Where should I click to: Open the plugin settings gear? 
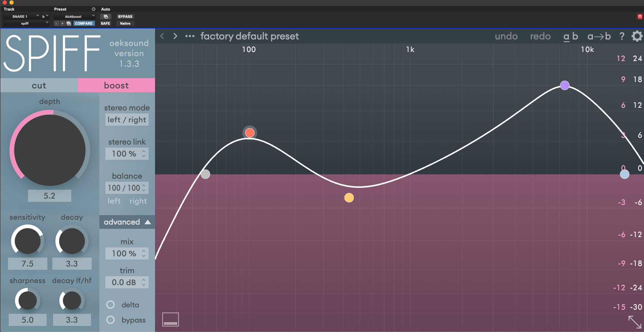coord(637,36)
